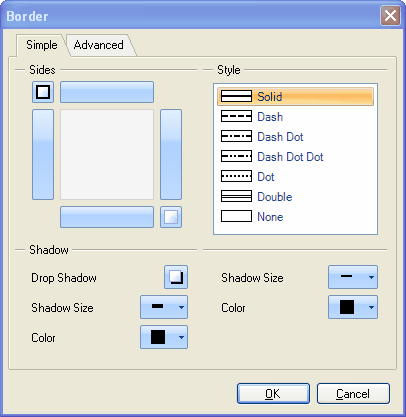Expand the left shadow Color dropdown
This screenshot has width=406, height=417.
click(x=164, y=337)
